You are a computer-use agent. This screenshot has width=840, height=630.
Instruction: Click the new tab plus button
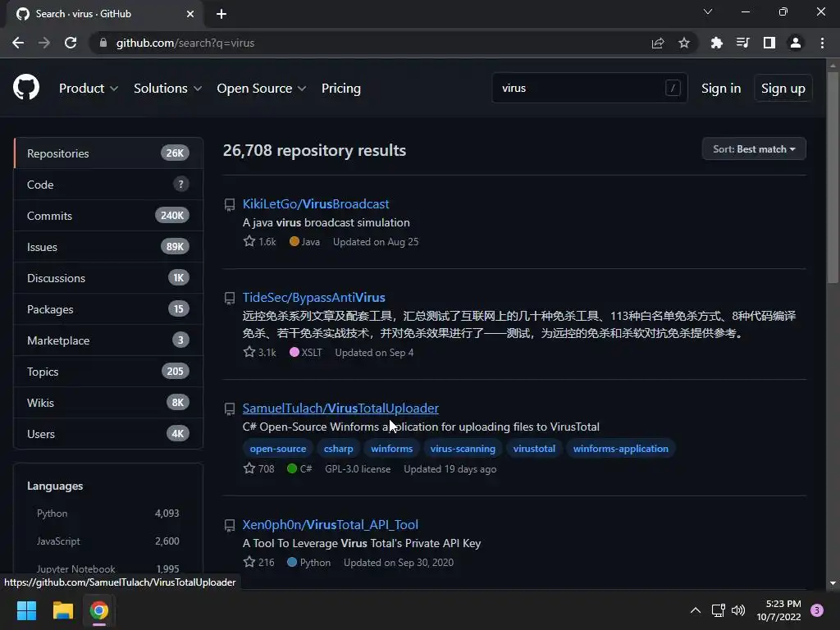coord(221,14)
